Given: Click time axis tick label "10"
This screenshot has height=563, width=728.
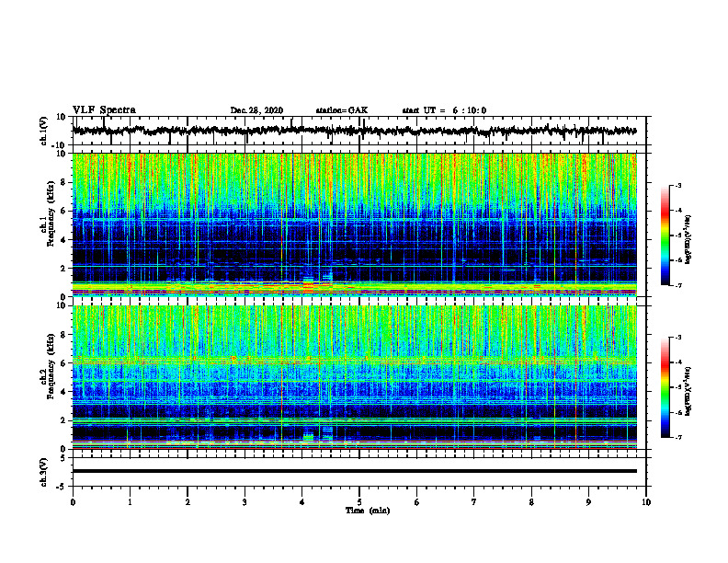Looking at the screenshot, I should pos(646,502).
